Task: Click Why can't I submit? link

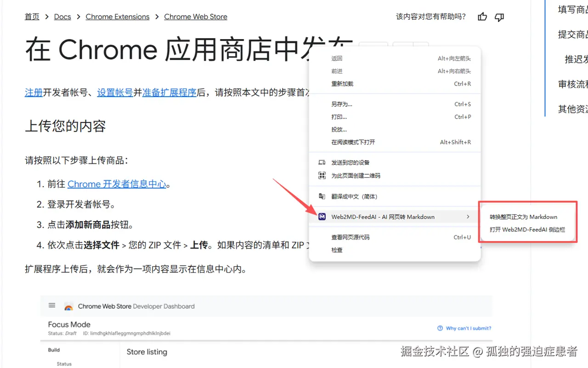Action: pyautogui.click(x=469, y=328)
